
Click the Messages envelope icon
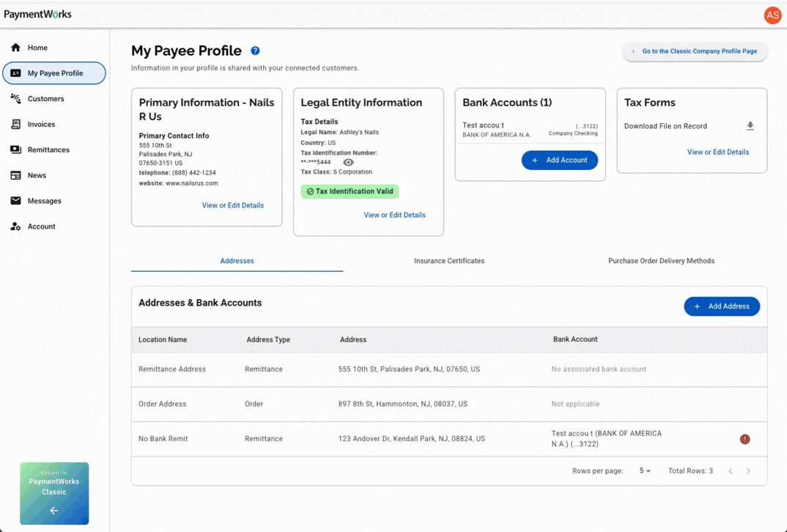[15, 201]
